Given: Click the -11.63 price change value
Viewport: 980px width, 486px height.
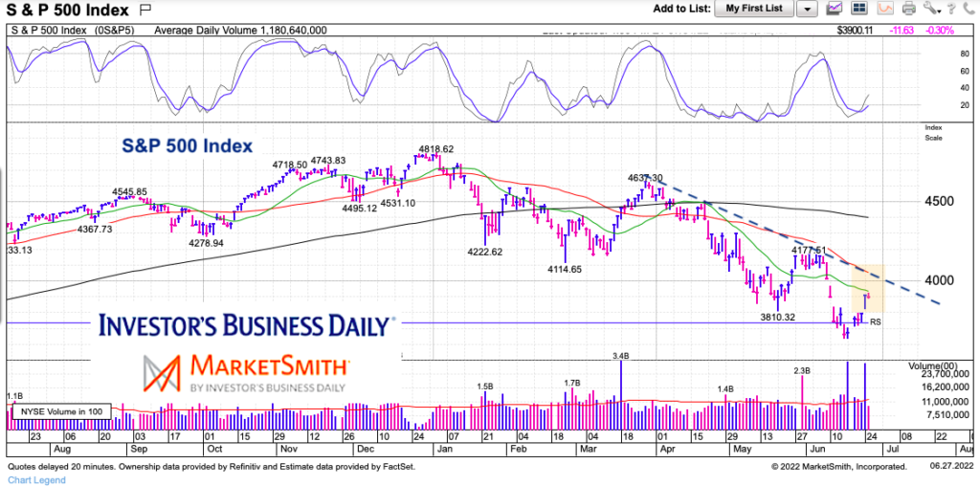Looking at the screenshot, I should point(900,30).
